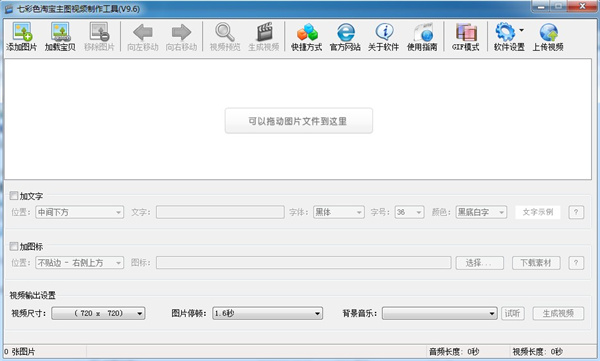
Task: Click the 文字 text input field
Action: 220,212
